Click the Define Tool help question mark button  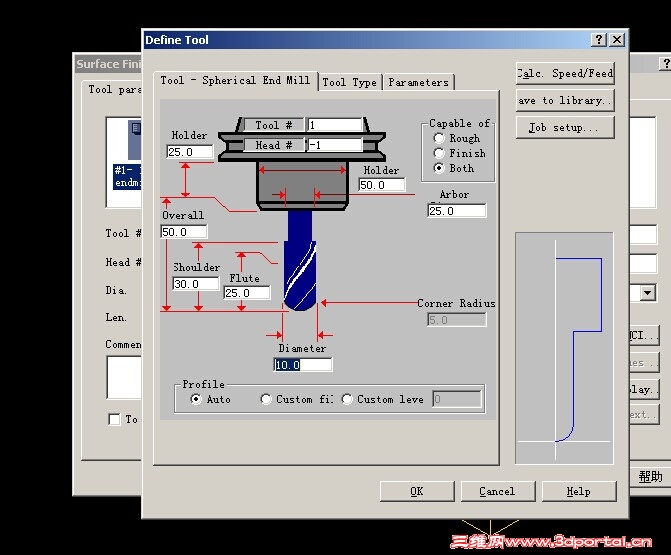pos(599,40)
